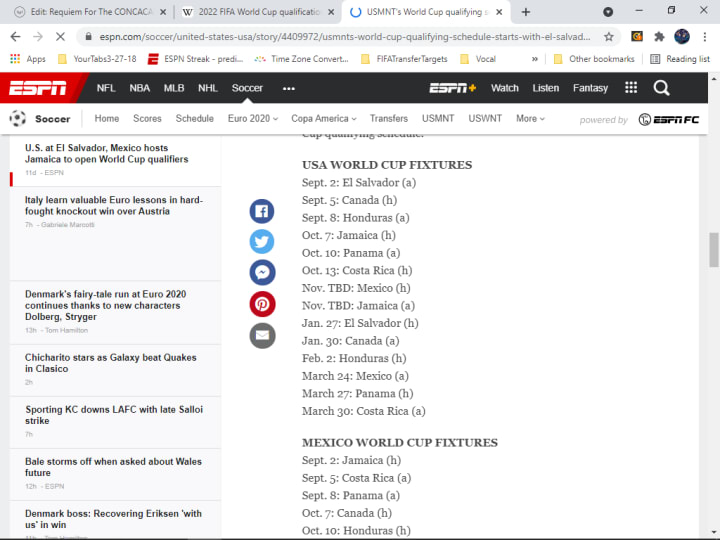This screenshot has height=540, width=720.
Task: Open the three-dots more sports menu
Action: (x=289, y=88)
